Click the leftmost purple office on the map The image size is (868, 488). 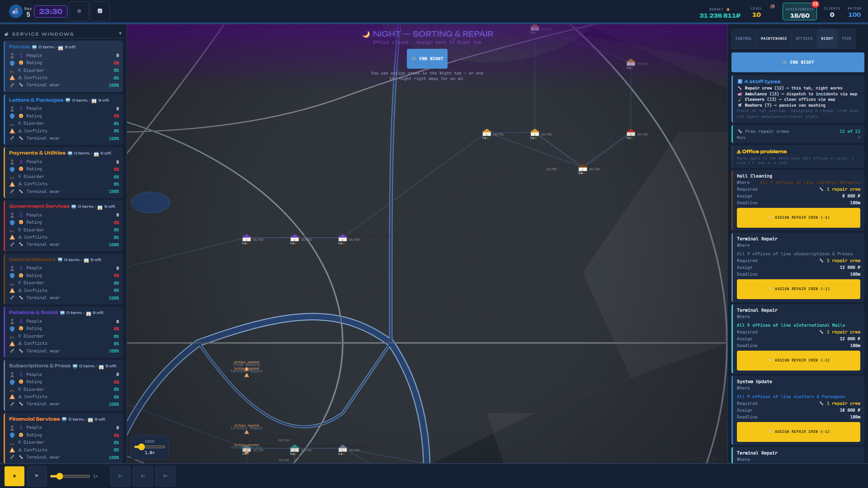(246, 239)
